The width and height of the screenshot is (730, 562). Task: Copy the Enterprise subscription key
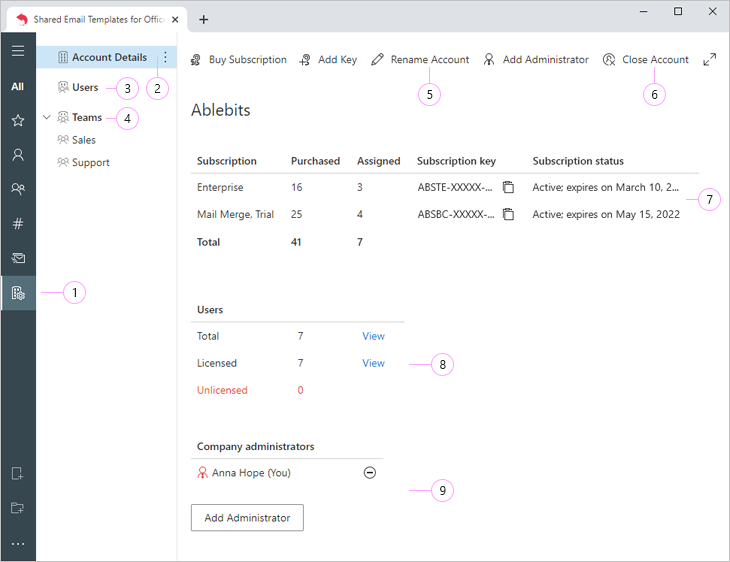coord(508,187)
